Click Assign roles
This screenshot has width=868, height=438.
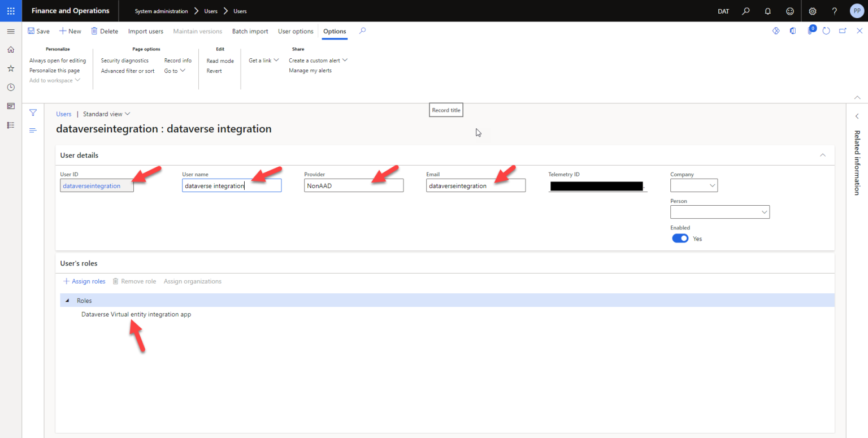(x=84, y=281)
